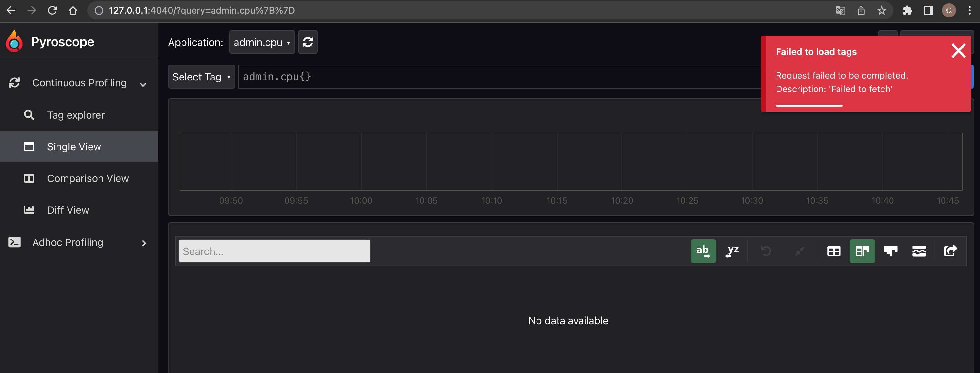Export the flamegraph using the share icon
The image size is (980, 373).
point(950,251)
